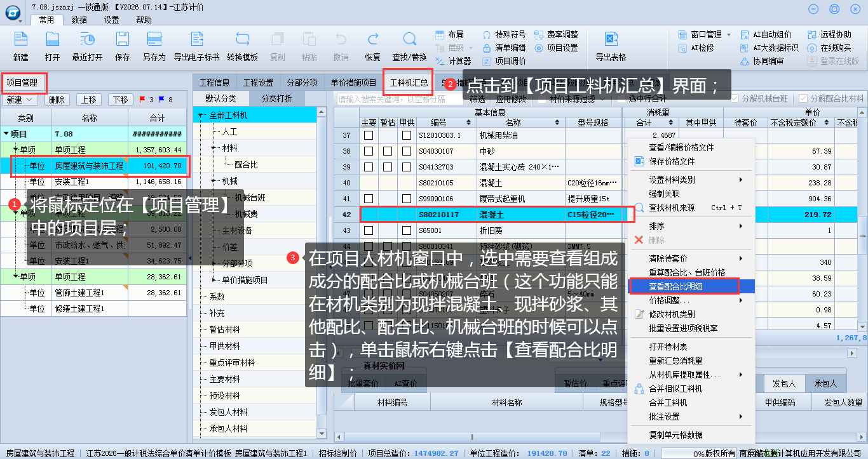This screenshot has height=459, width=868.
Task: Open the 计算器 calculator tool
Action: tap(440, 61)
